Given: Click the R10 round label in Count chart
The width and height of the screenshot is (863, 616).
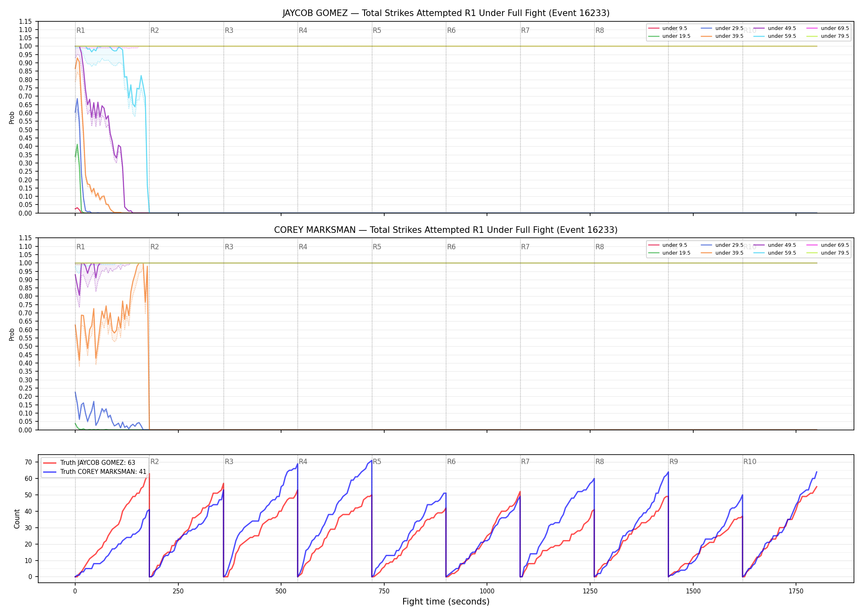Looking at the screenshot, I should pyautogui.click(x=750, y=462).
